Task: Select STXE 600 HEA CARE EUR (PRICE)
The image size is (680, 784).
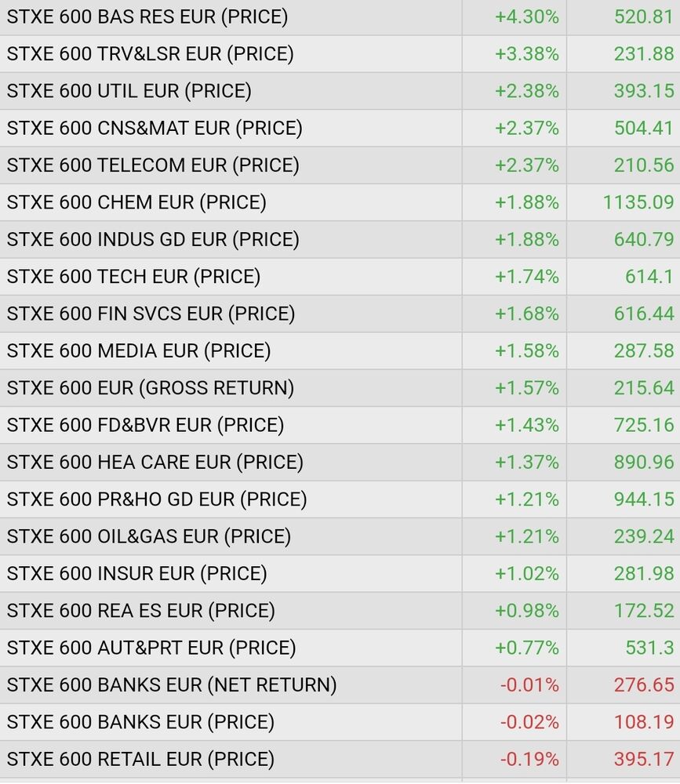Action: coord(155,463)
